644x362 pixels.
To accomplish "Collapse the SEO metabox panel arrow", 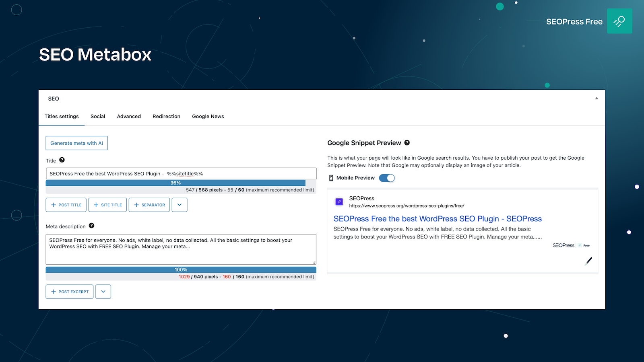I will (597, 98).
